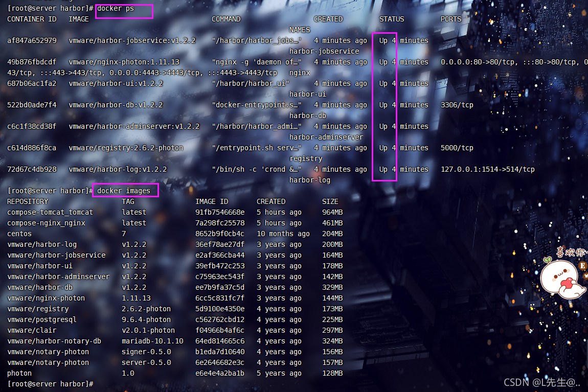
Task: Select image vmware/harbor-ui:v1.2.2 in docker ps
Action: coord(116,83)
